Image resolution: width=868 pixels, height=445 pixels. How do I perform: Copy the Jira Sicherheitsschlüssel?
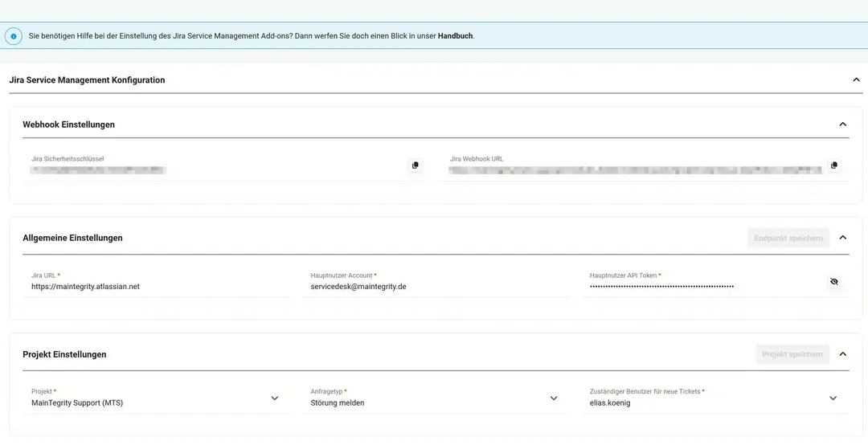[416, 165]
